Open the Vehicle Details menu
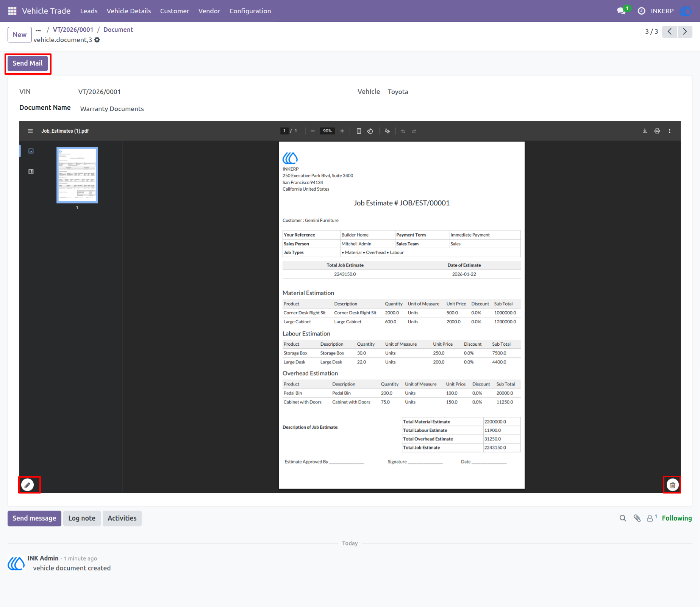 (x=129, y=11)
